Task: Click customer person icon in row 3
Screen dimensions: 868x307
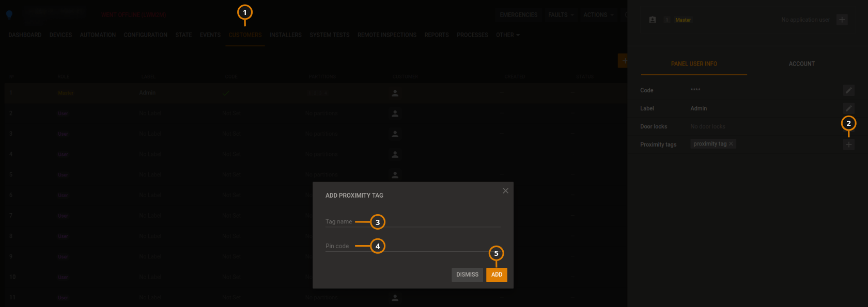Action: (x=395, y=134)
